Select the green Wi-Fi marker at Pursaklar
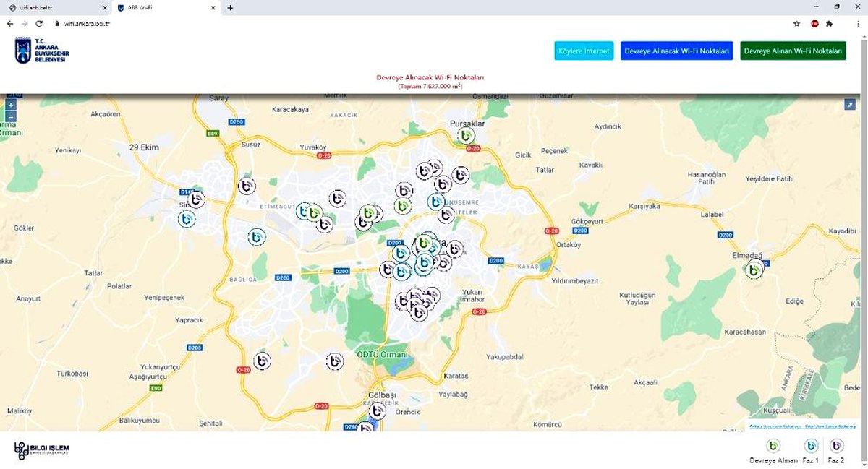Image resolution: width=868 pixels, height=469 pixels. pos(467,136)
